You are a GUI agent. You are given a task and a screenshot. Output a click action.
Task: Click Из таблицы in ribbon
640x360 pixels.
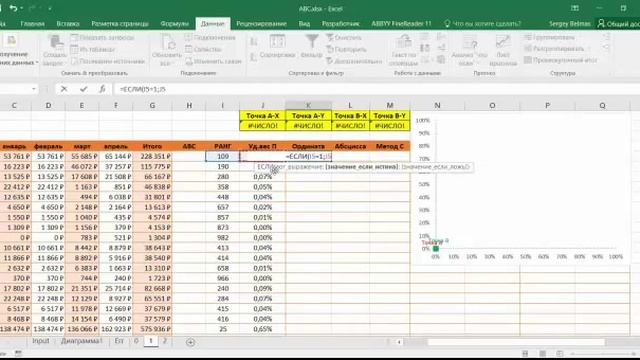[93, 49]
